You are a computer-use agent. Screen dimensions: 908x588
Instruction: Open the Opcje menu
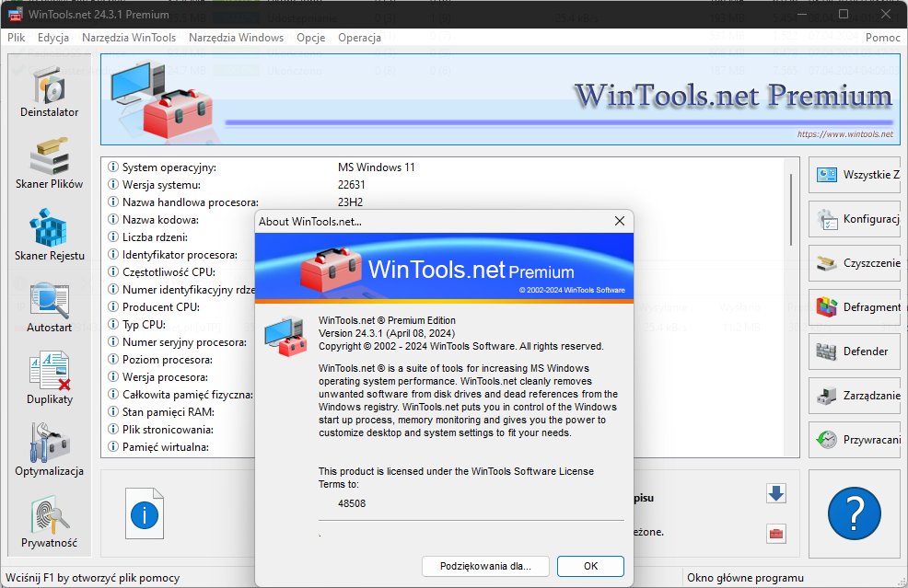[311, 38]
